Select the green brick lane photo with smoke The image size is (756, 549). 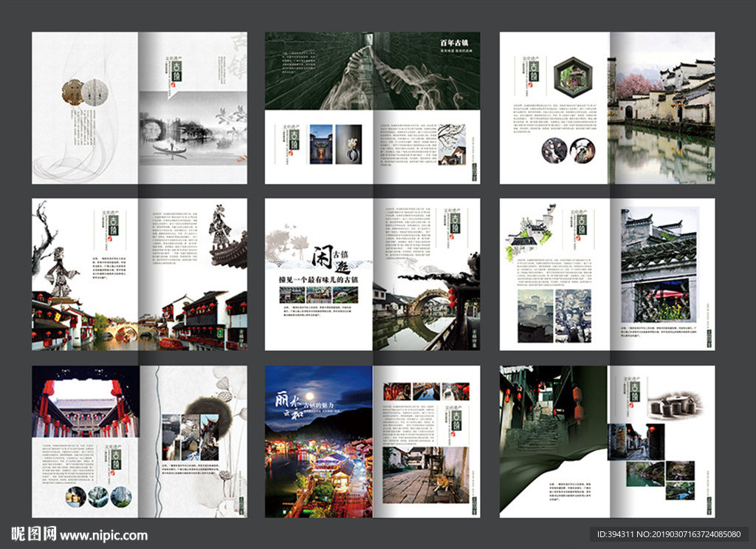tap(372, 71)
